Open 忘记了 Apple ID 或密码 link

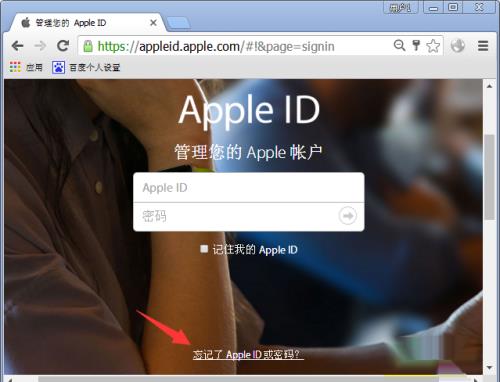[x=248, y=354]
